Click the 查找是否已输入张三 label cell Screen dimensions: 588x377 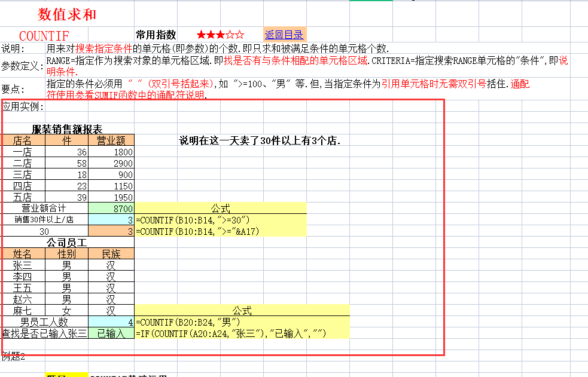[45, 333]
